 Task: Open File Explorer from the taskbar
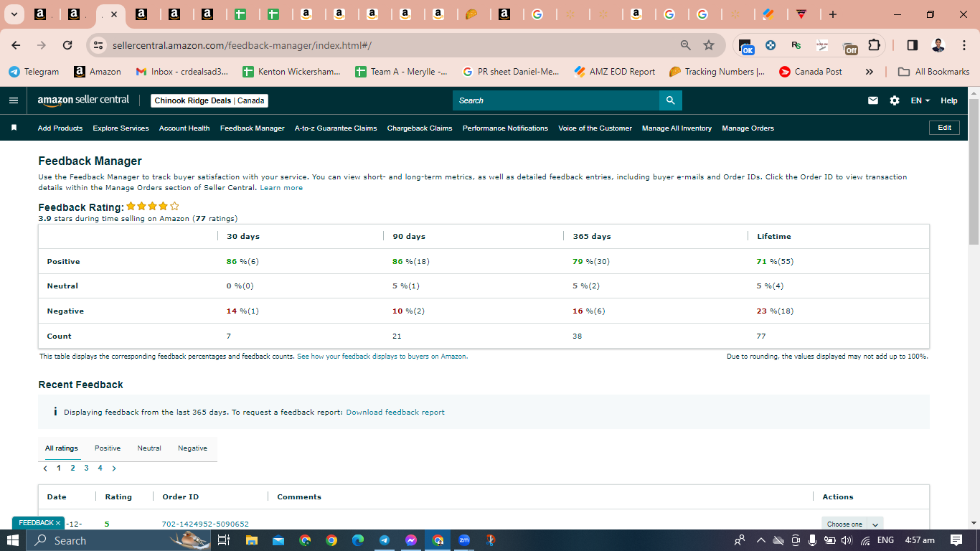252,540
